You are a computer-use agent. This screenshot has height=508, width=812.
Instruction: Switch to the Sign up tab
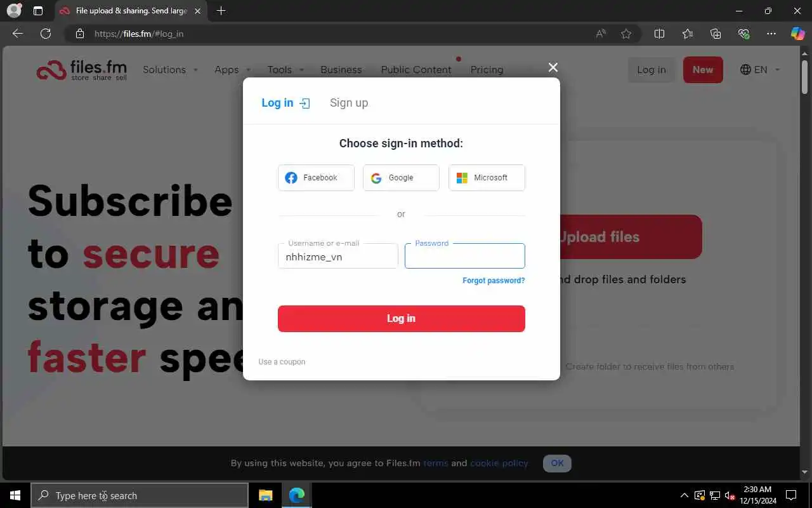(349, 103)
